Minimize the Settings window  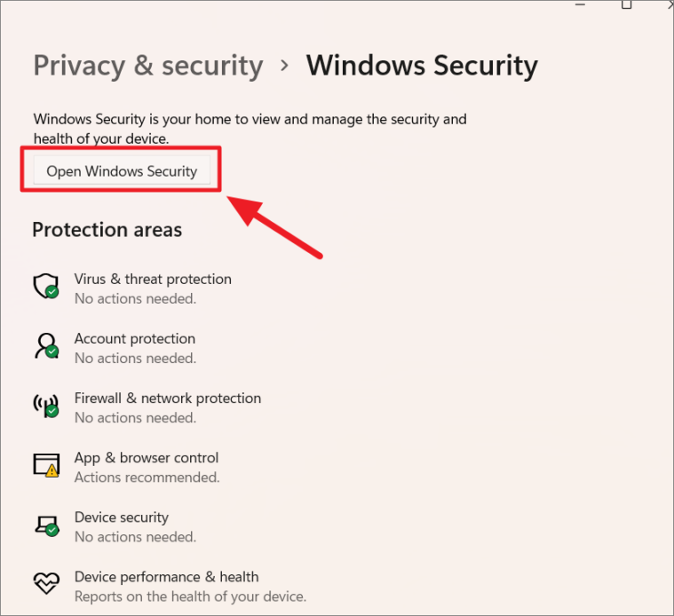coord(580,4)
